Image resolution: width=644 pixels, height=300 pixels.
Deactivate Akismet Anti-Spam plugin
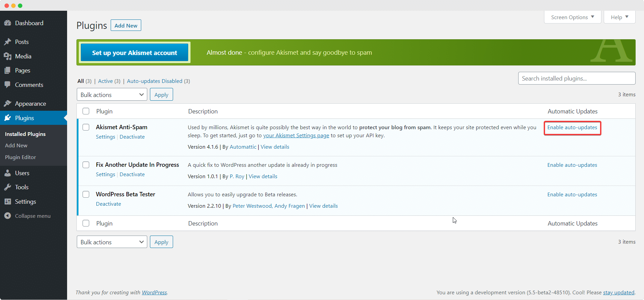click(x=132, y=137)
